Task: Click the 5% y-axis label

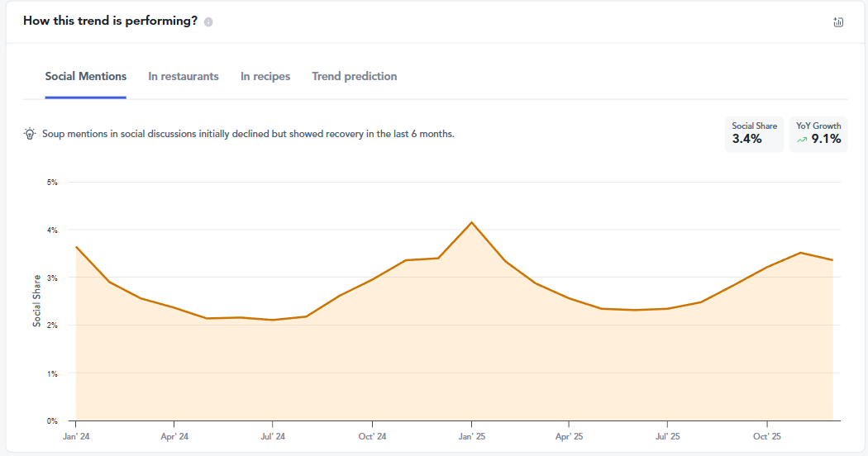Action: pos(52,183)
